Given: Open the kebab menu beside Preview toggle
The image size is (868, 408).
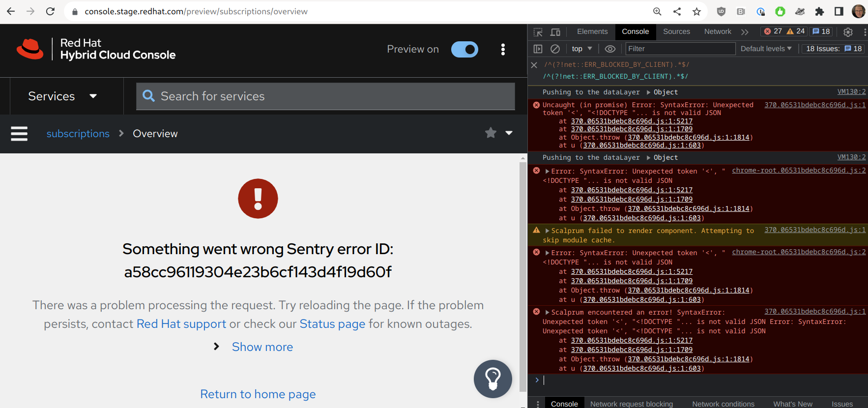Looking at the screenshot, I should pyautogui.click(x=503, y=49).
